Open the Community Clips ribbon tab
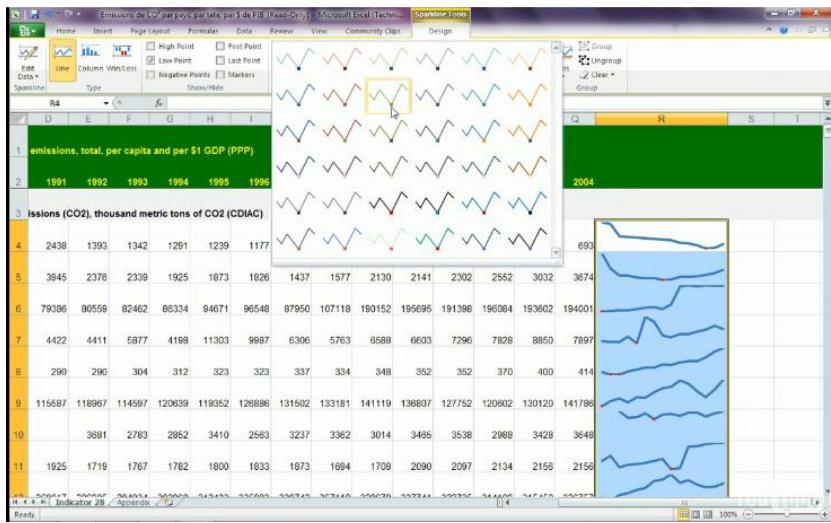 [373, 31]
